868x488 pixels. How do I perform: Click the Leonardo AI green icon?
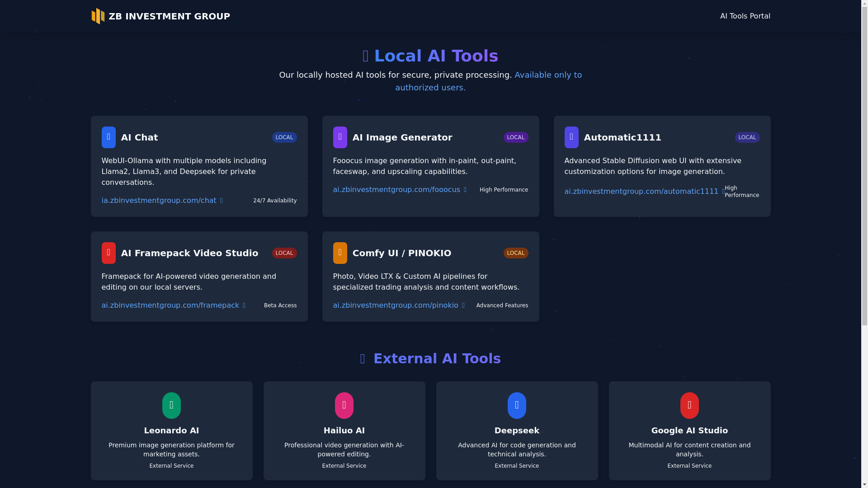coord(171,405)
